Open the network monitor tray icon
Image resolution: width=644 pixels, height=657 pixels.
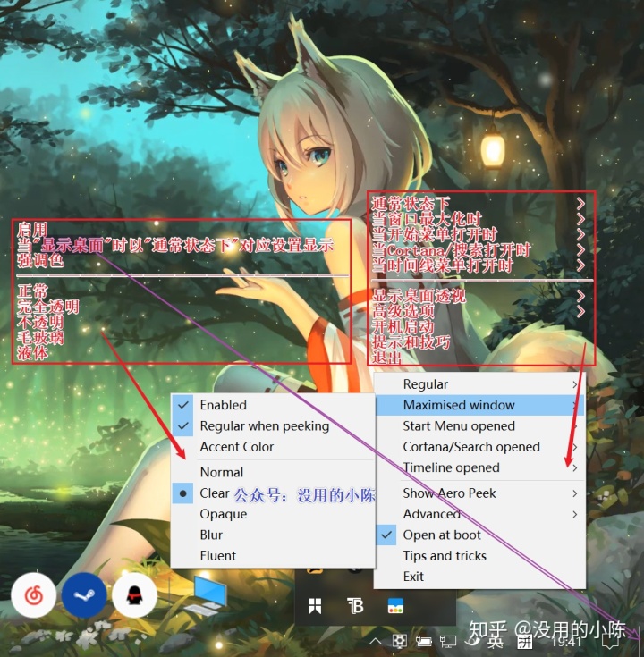[x=448, y=642]
